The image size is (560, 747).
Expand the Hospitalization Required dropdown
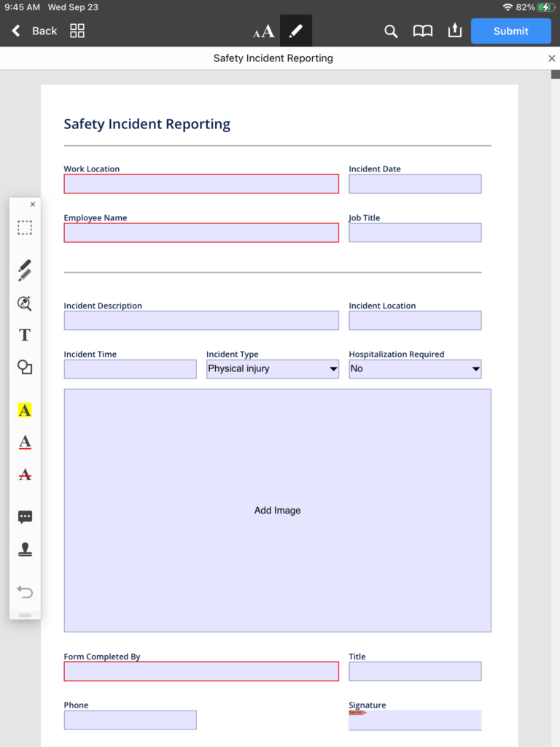coord(415,369)
